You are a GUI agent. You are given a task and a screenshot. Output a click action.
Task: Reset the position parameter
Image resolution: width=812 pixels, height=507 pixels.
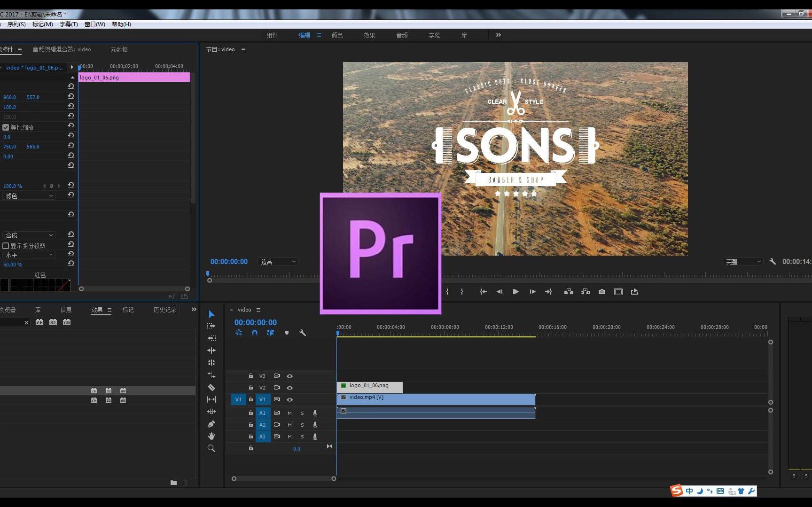71,96
